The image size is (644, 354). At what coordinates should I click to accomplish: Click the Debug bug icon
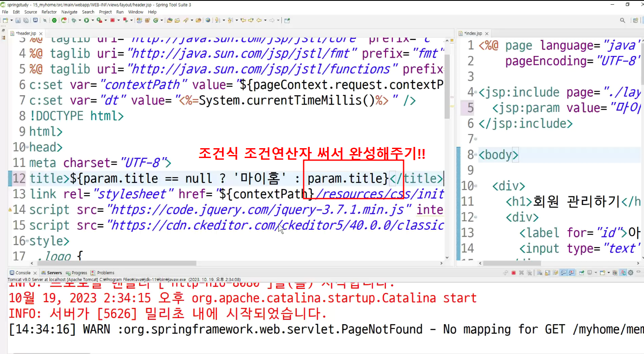pyautogui.click(x=74, y=20)
